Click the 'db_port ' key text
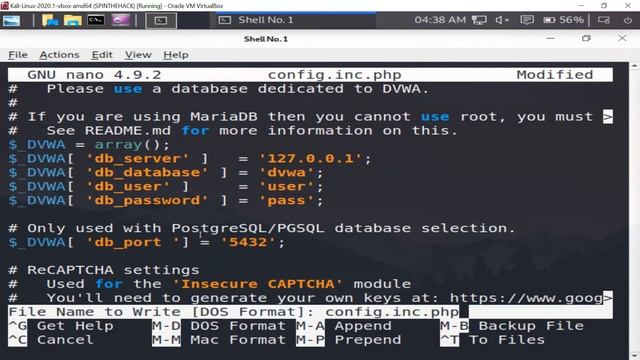640x360 pixels. [x=133, y=242]
